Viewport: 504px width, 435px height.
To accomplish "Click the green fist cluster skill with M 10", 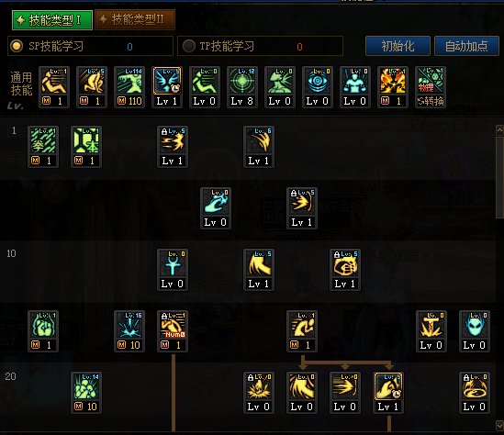I will click(86, 393).
